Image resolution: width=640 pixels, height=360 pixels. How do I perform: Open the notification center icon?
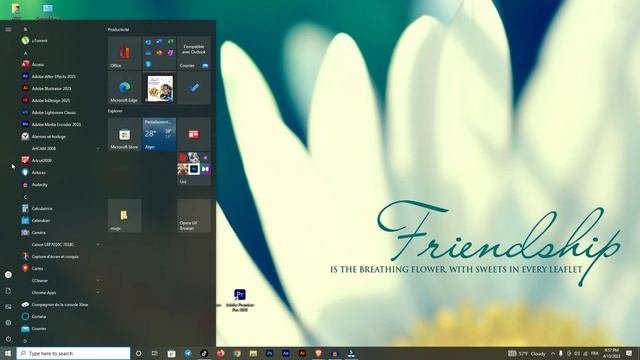click(629, 353)
